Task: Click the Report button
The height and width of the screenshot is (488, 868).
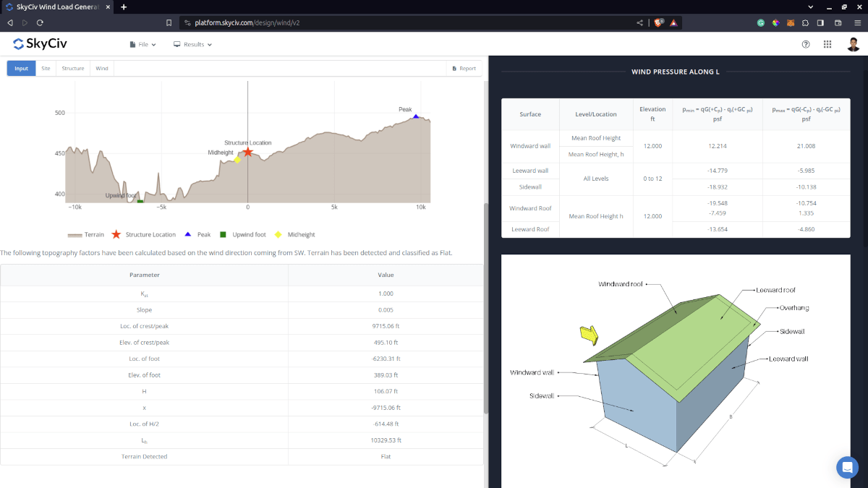Action: tap(464, 69)
